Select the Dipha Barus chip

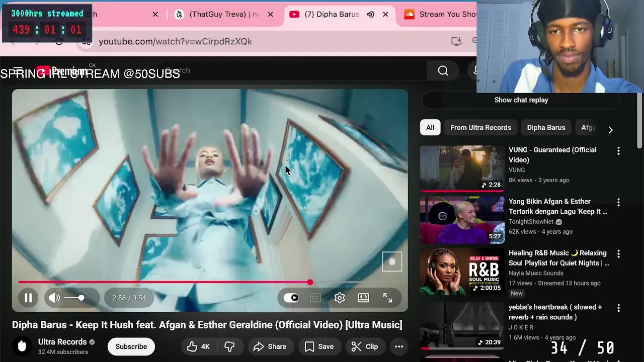click(x=546, y=128)
